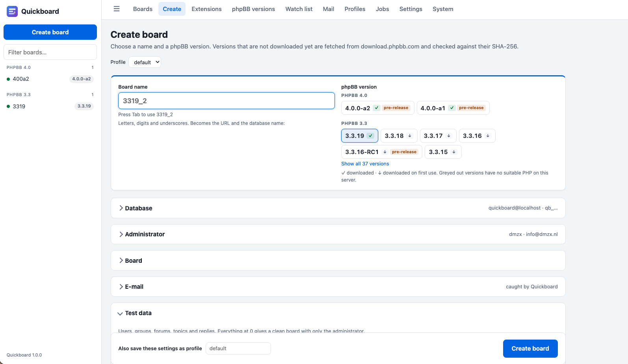Screen dimensions: 628x364
Task: Open the Settings tab
Action: tap(411, 9)
